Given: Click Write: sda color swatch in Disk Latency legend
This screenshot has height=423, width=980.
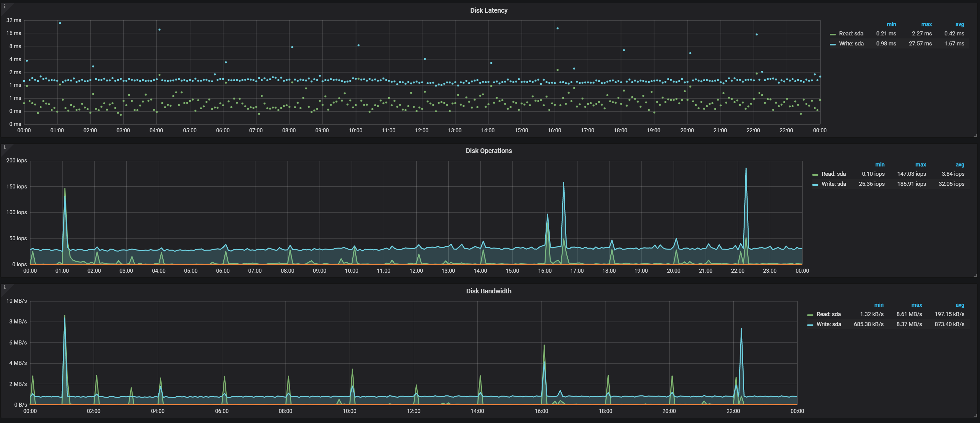Looking at the screenshot, I should pos(833,44).
